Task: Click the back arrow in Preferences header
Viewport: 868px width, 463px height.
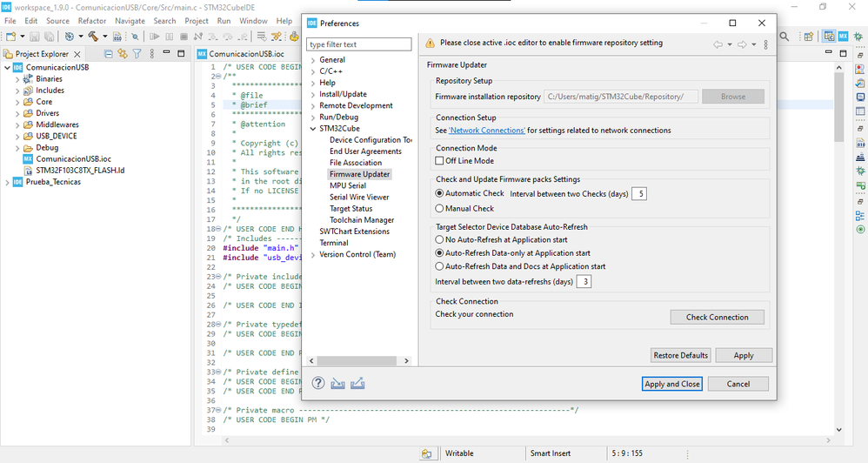Action: click(x=718, y=44)
